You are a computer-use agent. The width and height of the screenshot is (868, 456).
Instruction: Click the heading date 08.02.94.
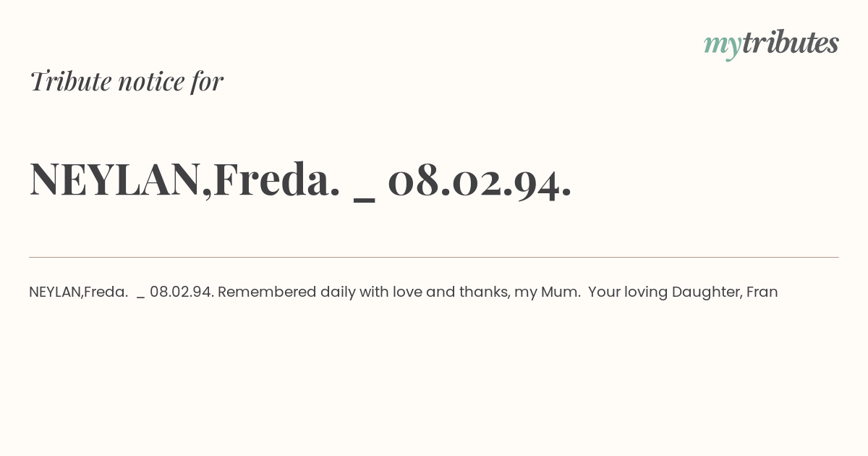click(480, 180)
